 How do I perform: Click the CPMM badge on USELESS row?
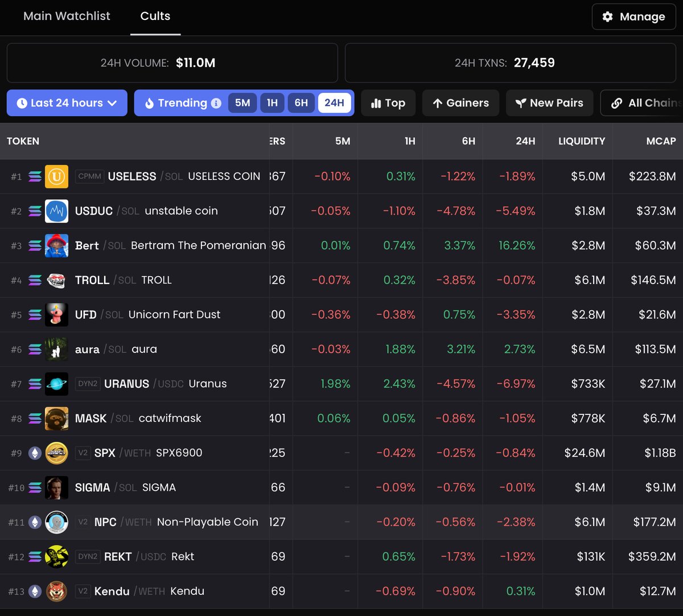click(89, 176)
